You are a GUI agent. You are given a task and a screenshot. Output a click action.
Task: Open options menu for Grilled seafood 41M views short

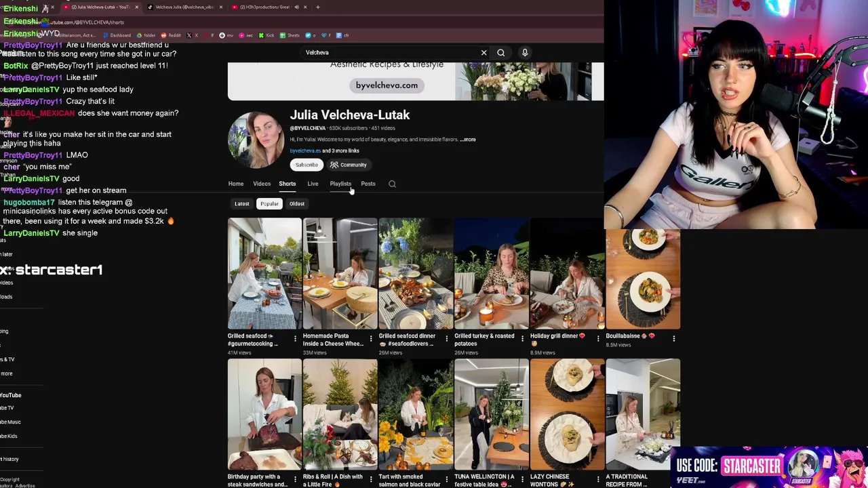(x=295, y=339)
